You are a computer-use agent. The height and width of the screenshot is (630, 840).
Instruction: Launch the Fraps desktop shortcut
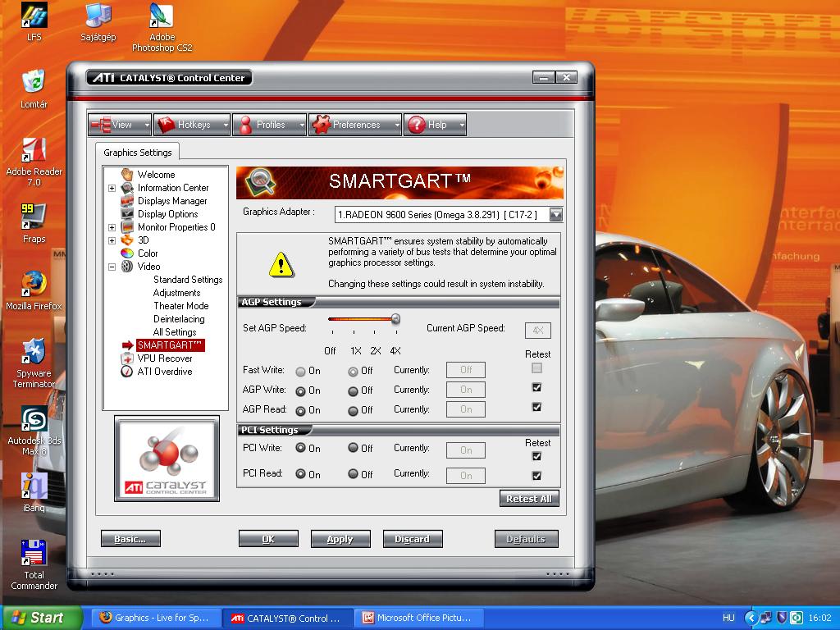pos(34,223)
